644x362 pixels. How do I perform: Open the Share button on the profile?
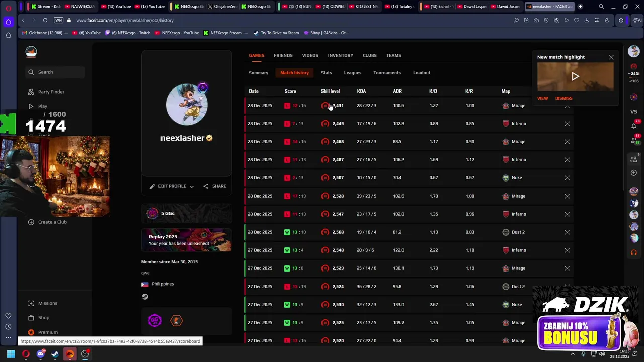(215, 186)
